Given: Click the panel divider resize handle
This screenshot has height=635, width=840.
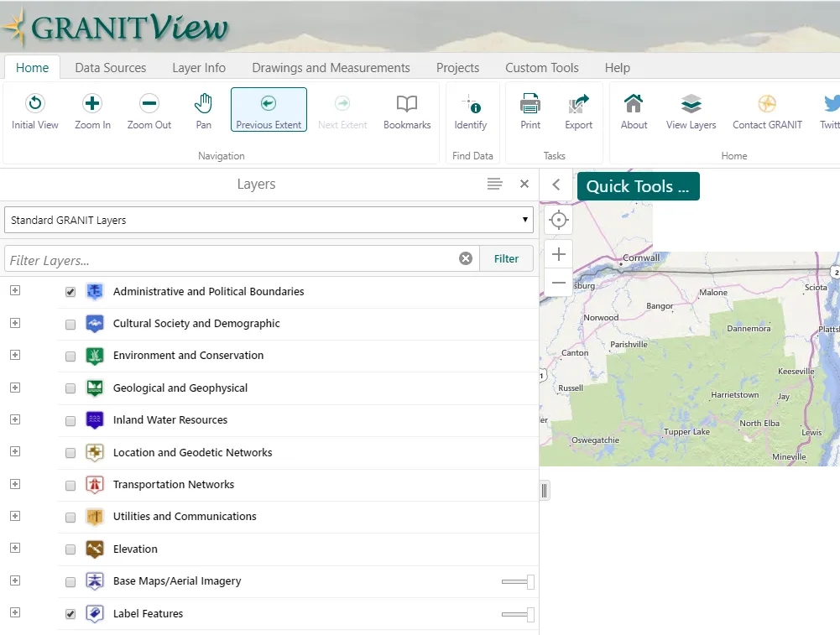Looking at the screenshot, I should 545,491.
